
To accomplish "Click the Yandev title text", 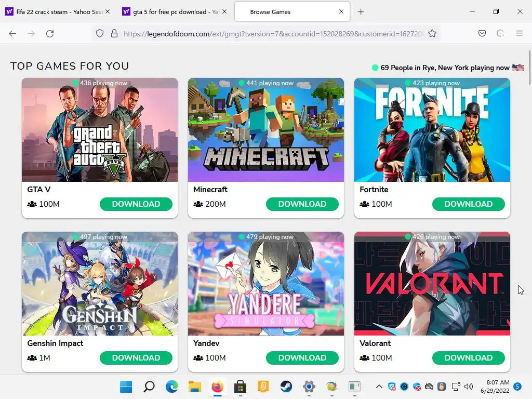I will coord(206,343).
